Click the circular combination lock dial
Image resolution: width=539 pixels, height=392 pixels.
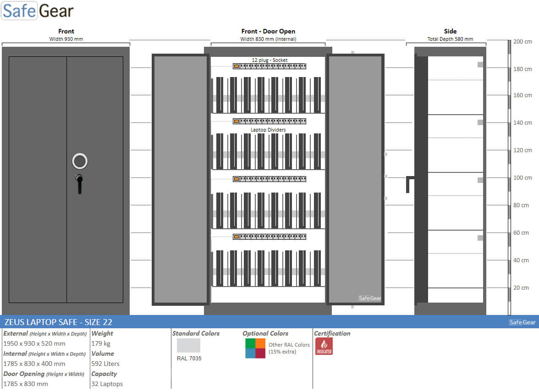tap(80, 161)
